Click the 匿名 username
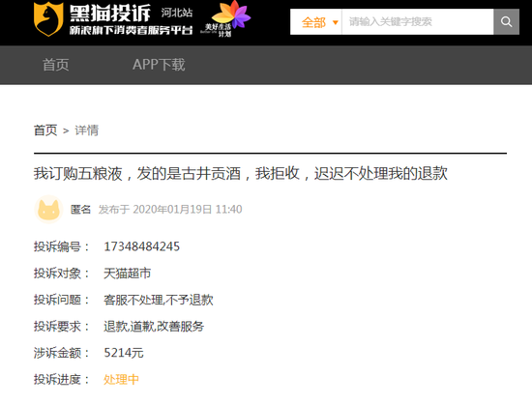Image resolution: width=532 pixels, height=404 pixels. pos(80,210)
